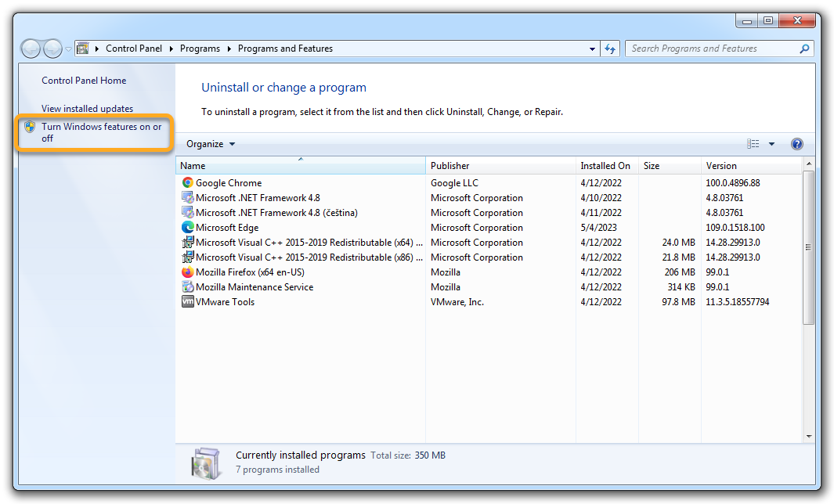Click the vertical scrollbar down arrow
This screenshot has width=834, height=504.
[808, 436]
